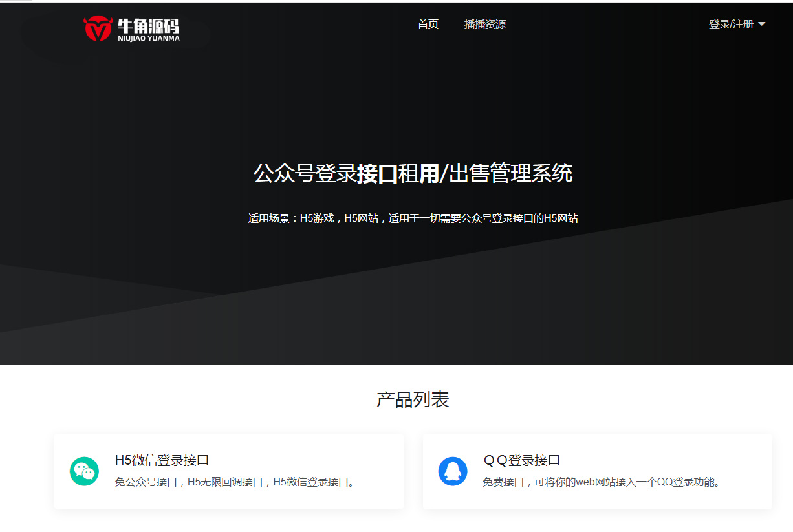Go to the 首页 home page
This screenshot has width=793, height=532.
pyautogui.click(x=428, y=25)
